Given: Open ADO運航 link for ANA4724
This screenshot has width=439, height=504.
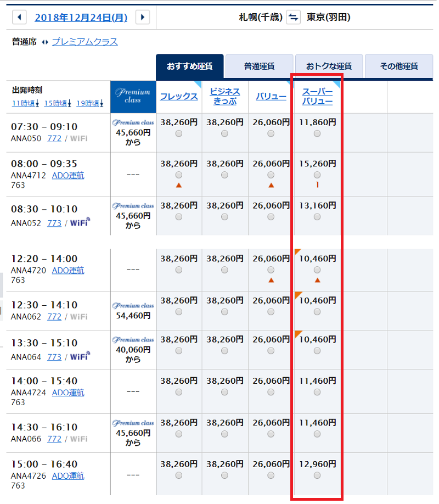Looking at the screenshot, I should coord(68,393).
